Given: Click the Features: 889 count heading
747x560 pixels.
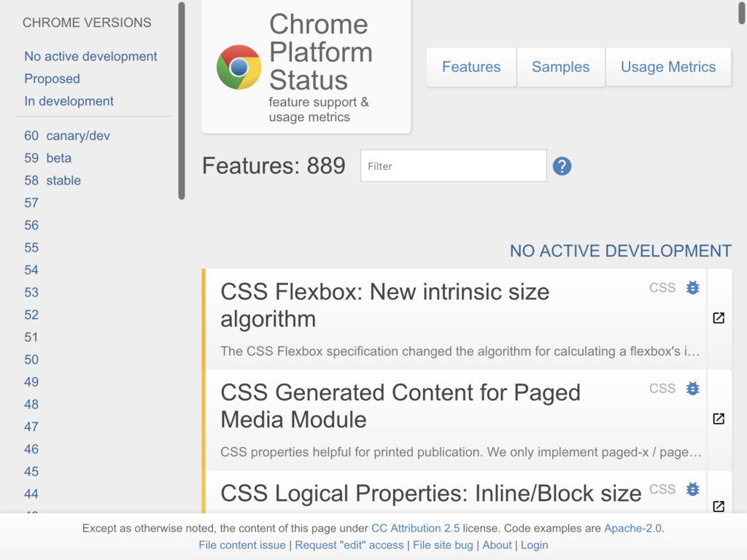Looking at the screenshot, I should (274, 166).
